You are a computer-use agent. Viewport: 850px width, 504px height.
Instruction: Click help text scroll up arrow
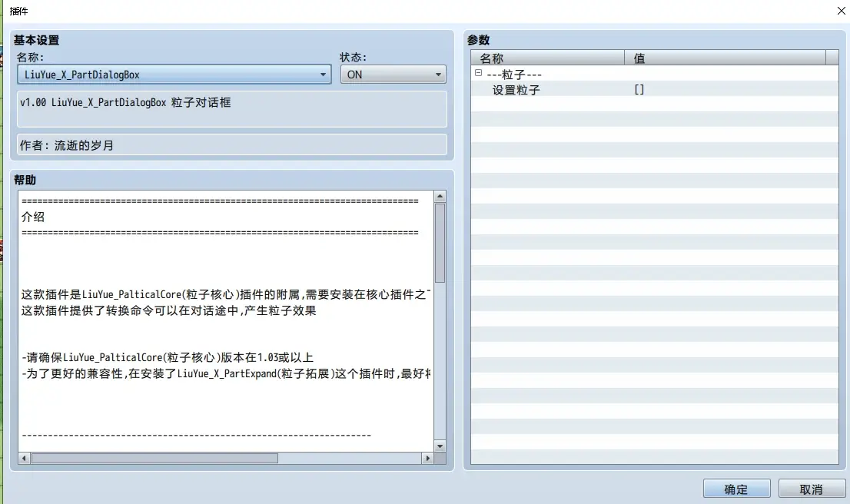pos(440,197)
